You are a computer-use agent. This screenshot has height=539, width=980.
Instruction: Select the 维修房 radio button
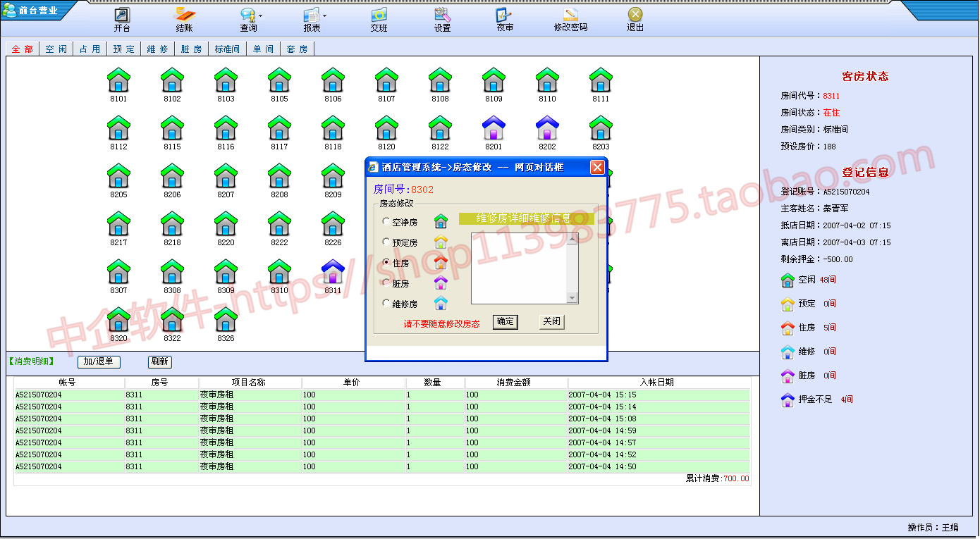click(386, 304)
